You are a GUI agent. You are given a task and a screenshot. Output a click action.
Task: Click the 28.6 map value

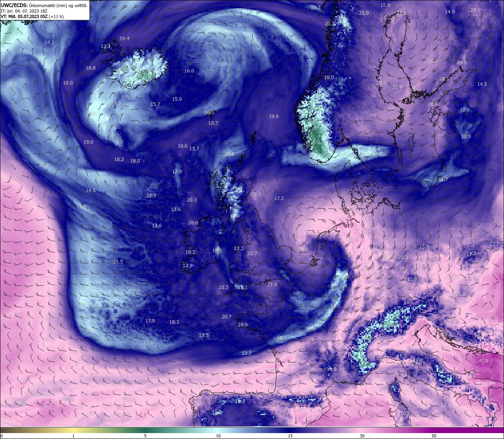point(432,104)
